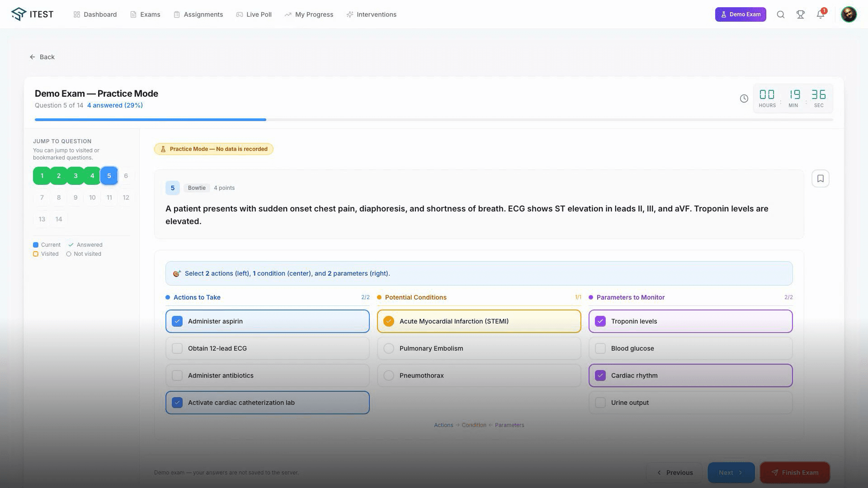Jump to question 3

(75, 176)
